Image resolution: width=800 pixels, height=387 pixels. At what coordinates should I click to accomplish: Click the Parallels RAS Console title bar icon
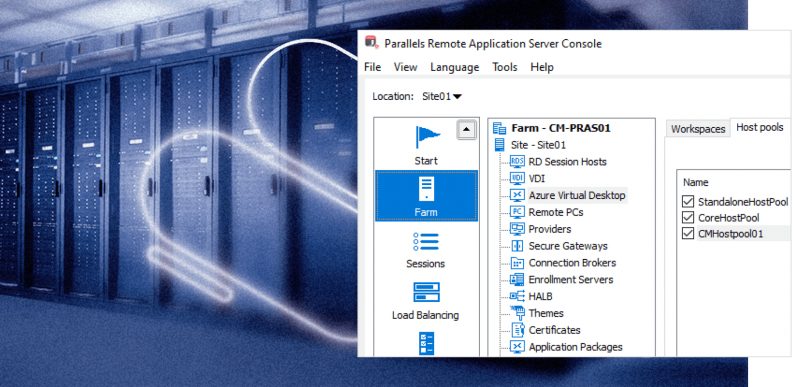click(x=372, y=43)
